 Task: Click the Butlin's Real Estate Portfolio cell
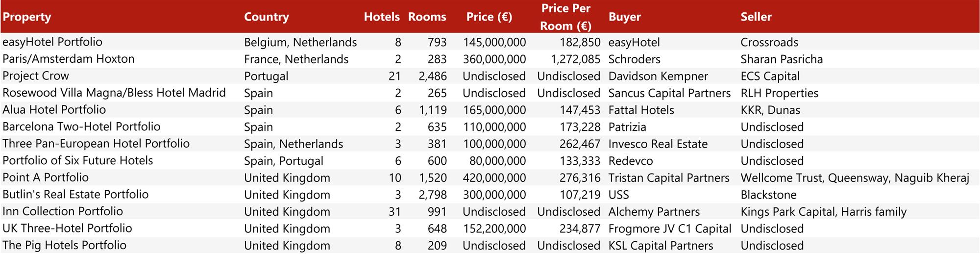(x=75, y=195)
